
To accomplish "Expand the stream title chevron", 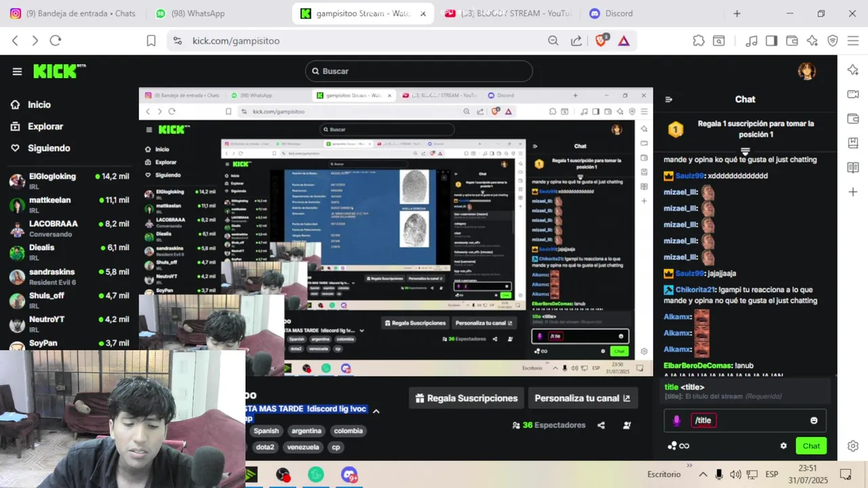I will click(x=376, y=411).
